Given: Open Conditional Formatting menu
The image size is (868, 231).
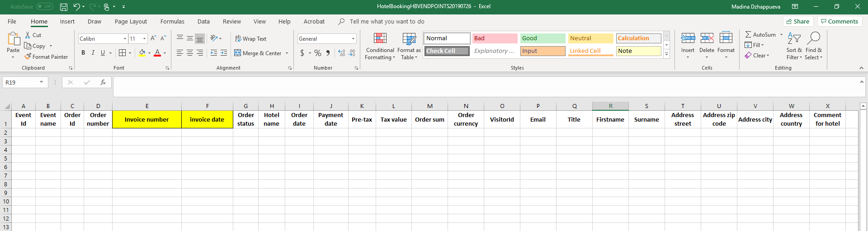Looking at the screenshot, I should pyautogui.click(x=380, y=46).
